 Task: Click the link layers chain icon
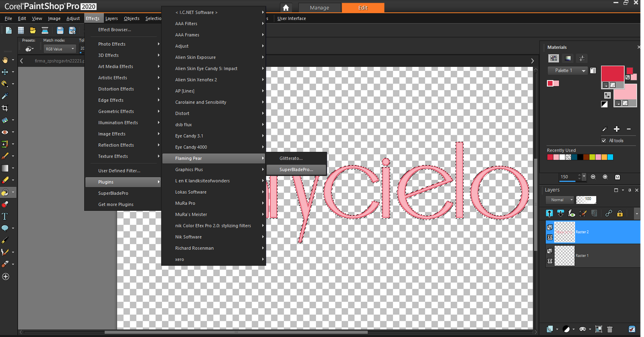(x=608, y=213)
